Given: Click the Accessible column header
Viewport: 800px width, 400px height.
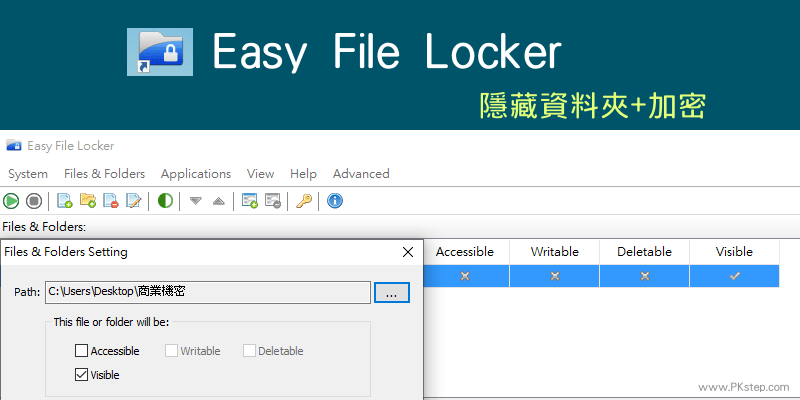Looking at the screenshot, I should (464, 252).
